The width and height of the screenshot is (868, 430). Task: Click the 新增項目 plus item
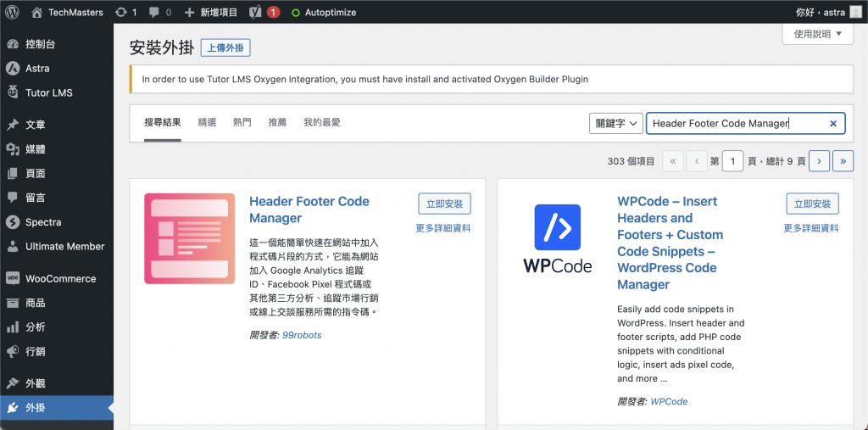click(x=211, y=12)
